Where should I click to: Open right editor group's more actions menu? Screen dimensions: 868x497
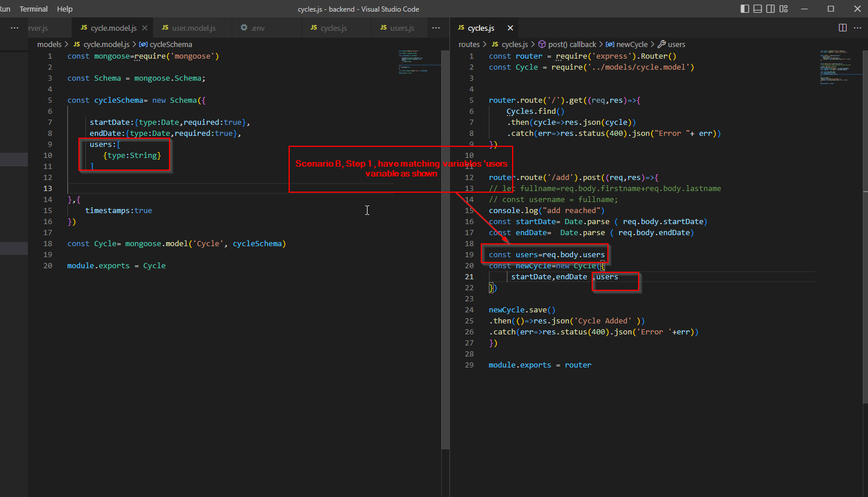[x=858, y=28]
